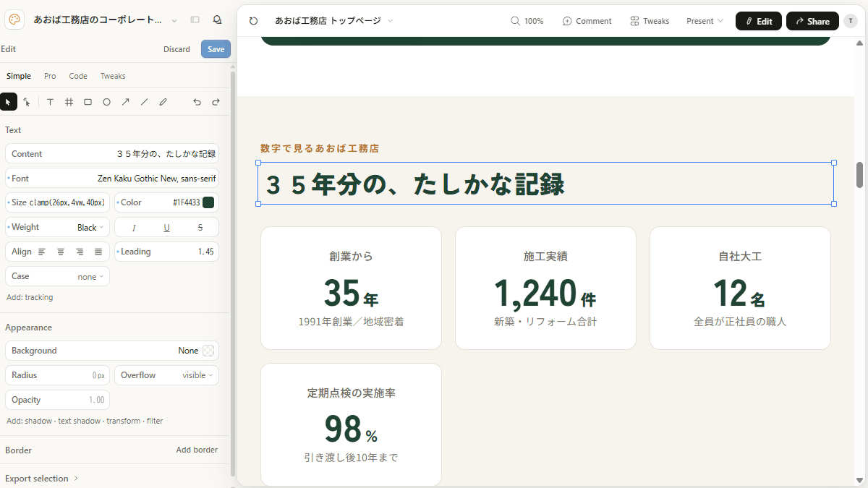
Task: Expand the page name dropdown chevron
Action: pos(391,21)
